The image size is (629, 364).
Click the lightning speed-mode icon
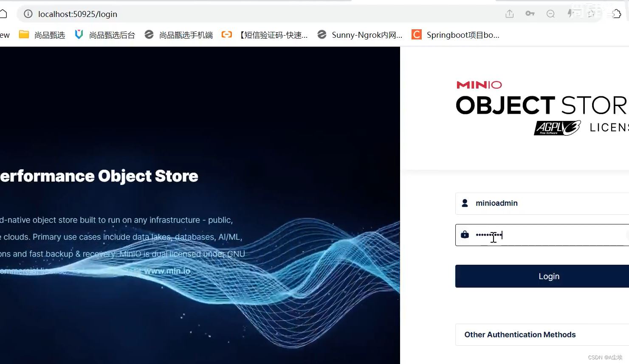[x=571, y=13]
